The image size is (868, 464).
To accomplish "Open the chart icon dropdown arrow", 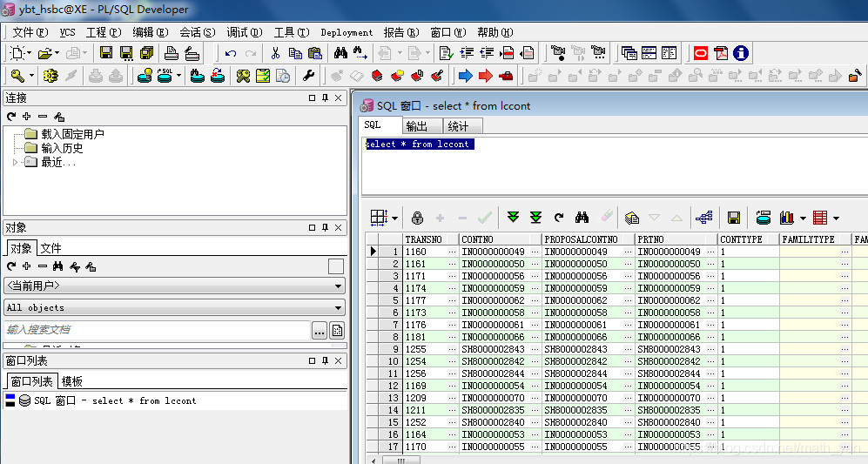I will (803, 219).
